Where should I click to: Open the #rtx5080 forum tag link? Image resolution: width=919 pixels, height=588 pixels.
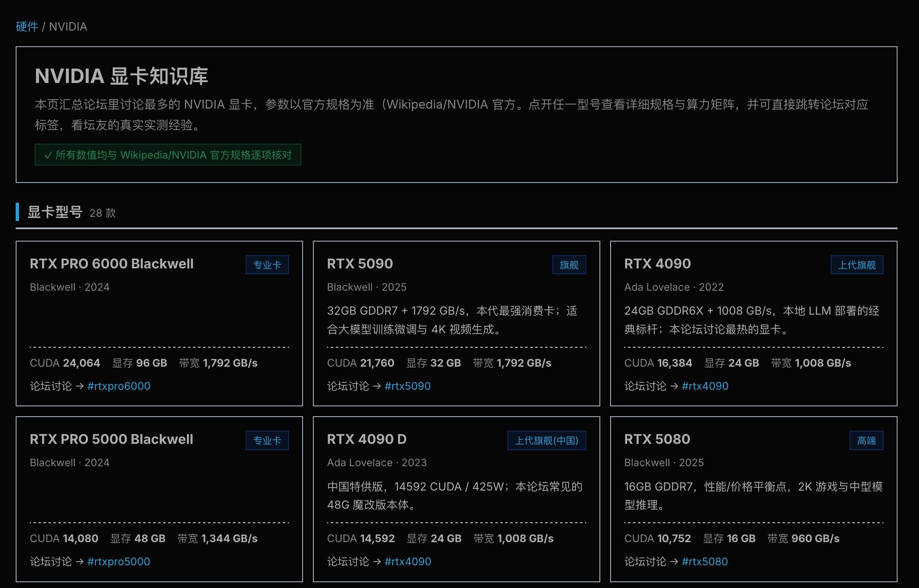point(705,562)
